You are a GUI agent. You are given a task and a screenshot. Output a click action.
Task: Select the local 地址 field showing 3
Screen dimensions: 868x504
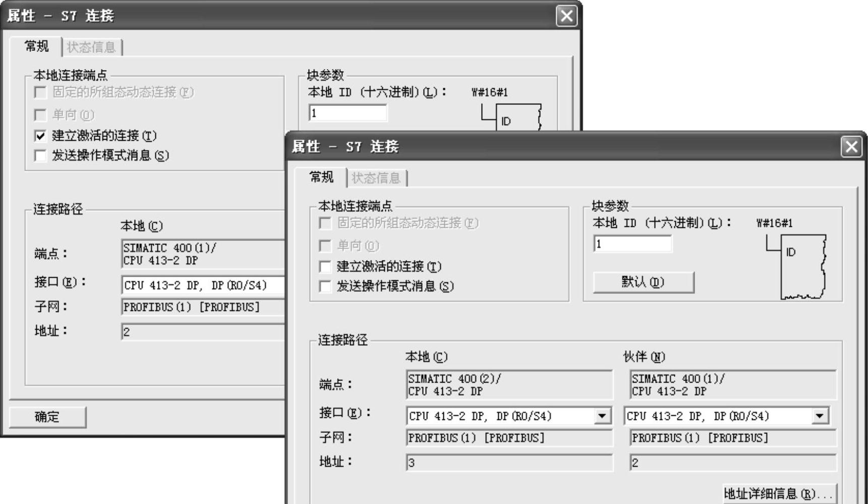[x=509, y=463]
